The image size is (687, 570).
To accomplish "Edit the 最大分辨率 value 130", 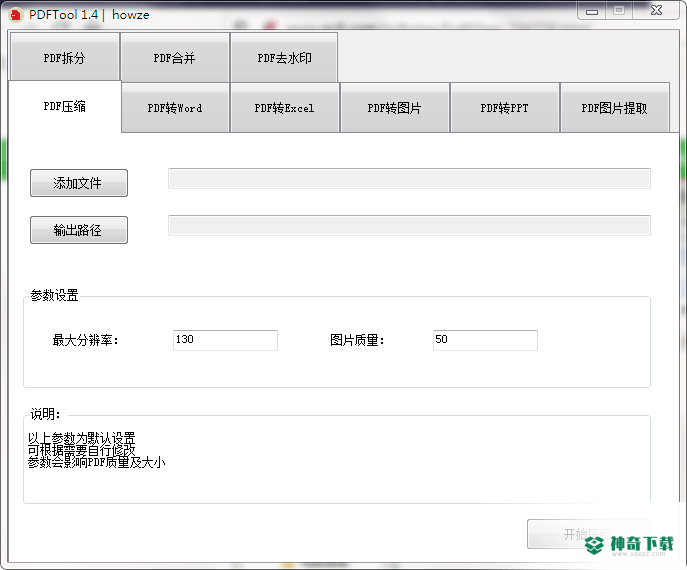I will 225,340.
